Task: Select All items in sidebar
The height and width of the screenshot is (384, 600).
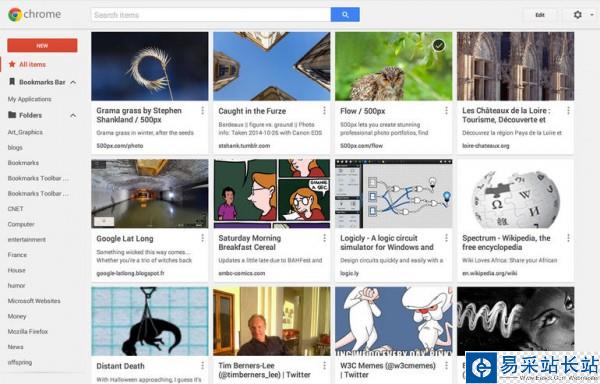Action: 33,64
